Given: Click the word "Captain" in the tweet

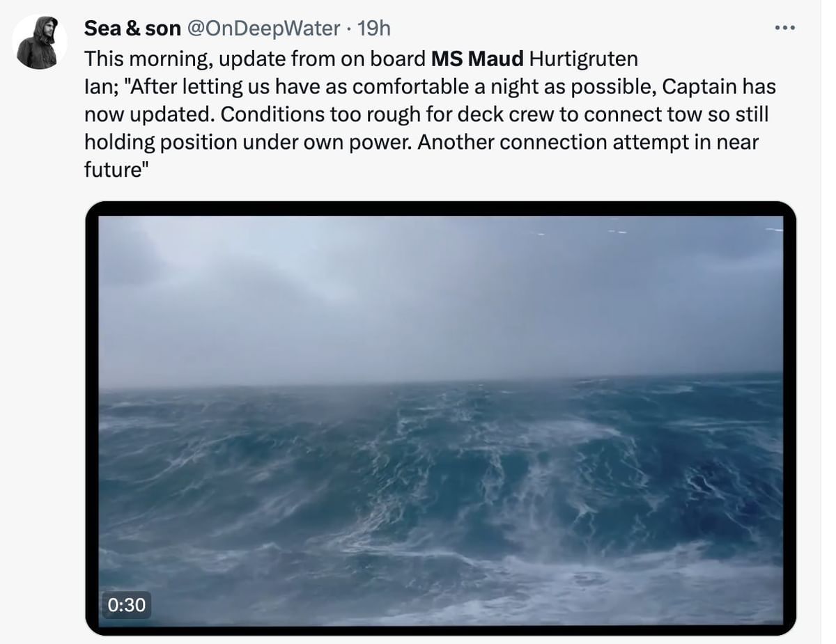Looking at the screenshot, I should [x=699, y=86].
